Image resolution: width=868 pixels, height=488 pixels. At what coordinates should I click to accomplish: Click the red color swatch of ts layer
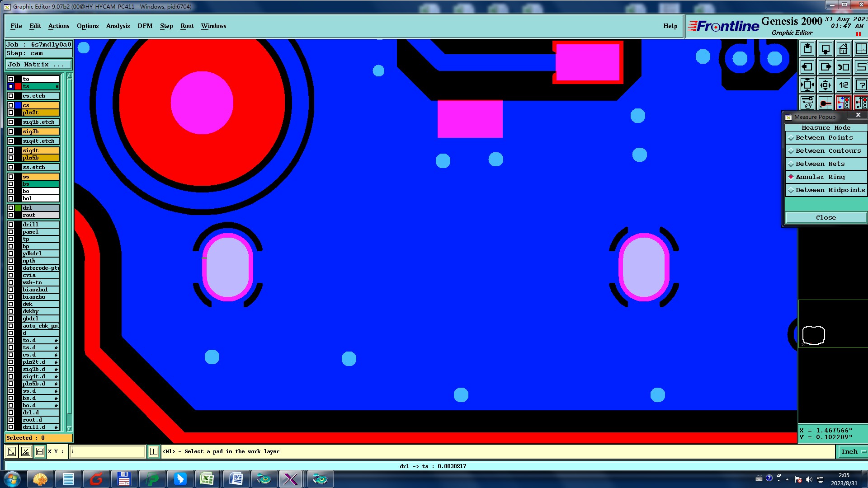18,86
